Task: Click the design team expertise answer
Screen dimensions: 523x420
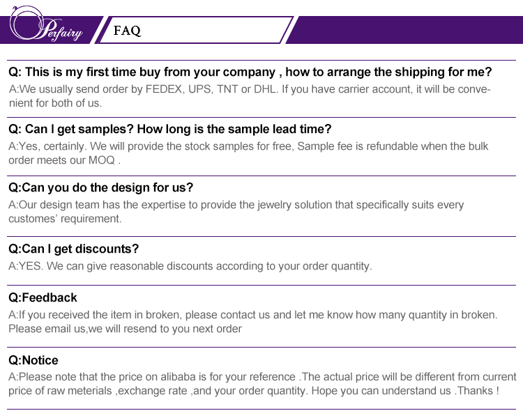Action: click(x=236, y=205)
